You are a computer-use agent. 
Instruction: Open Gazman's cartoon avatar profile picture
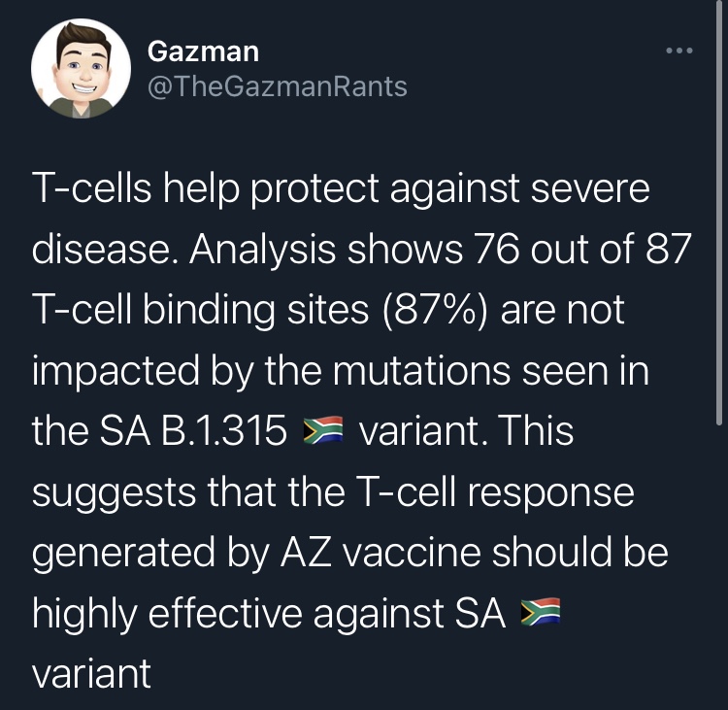pos(81,68)
